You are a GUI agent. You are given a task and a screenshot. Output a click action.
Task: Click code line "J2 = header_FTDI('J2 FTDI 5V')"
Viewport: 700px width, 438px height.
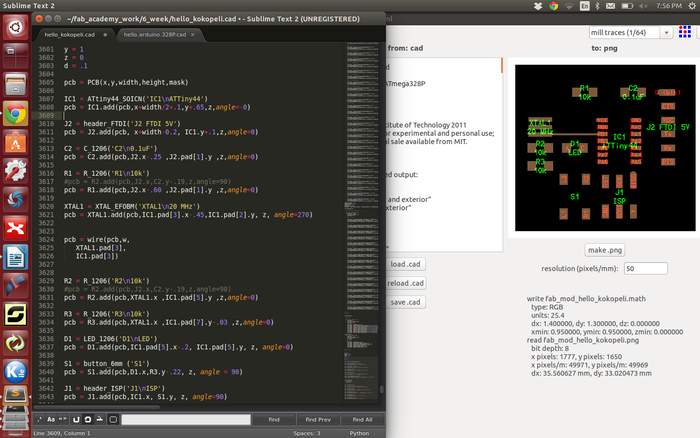(122, 124)
